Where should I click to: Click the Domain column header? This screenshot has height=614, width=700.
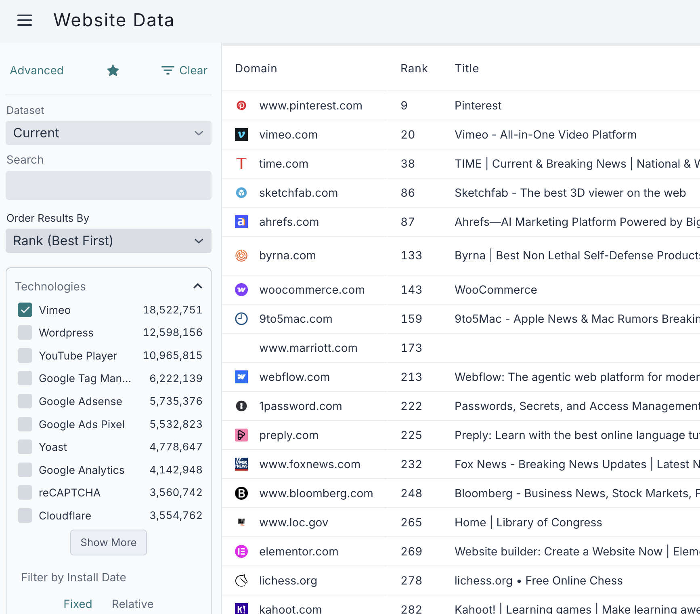(x=256, y=68)
